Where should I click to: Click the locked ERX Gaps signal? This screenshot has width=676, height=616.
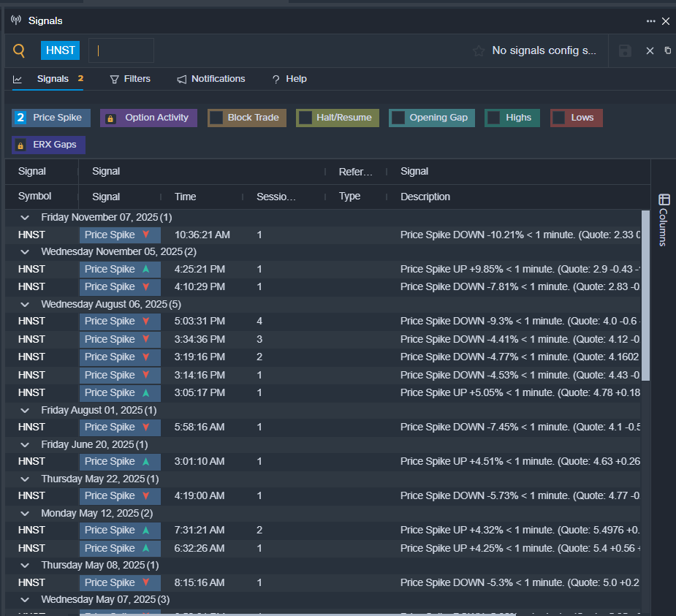(x=48, y=145)
